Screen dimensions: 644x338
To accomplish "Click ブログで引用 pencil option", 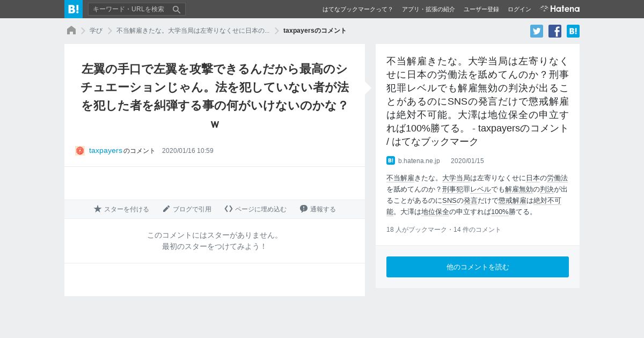I will click(x=187, y=209).
